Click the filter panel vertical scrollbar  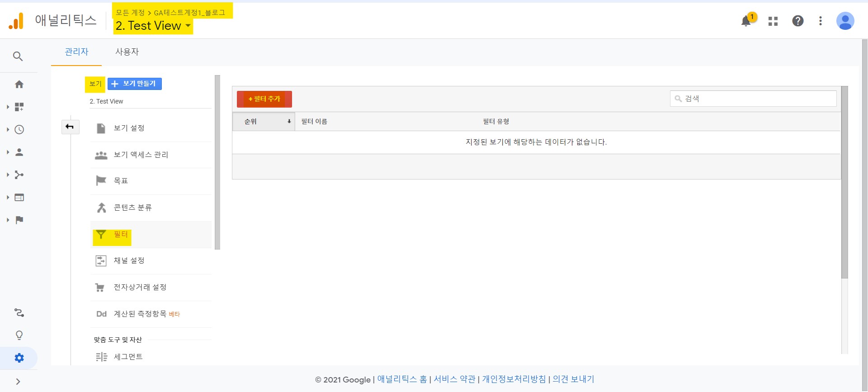(844, 182)
